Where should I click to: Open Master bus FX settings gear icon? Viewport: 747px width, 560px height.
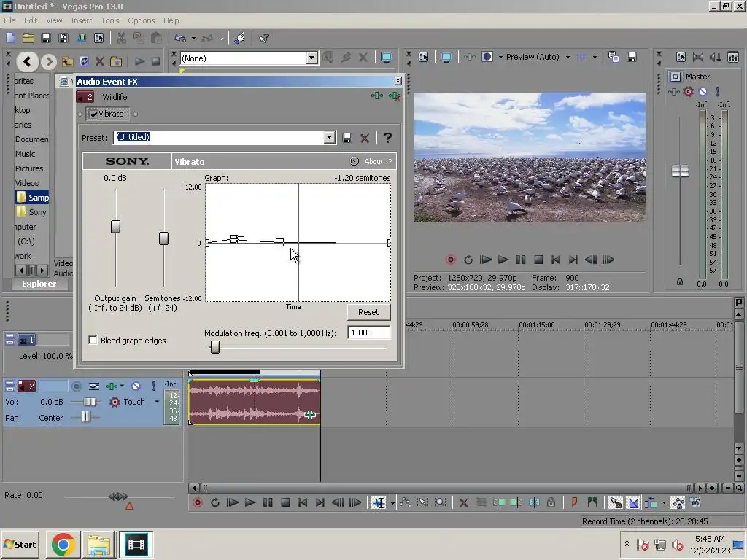tap(688, 91)
